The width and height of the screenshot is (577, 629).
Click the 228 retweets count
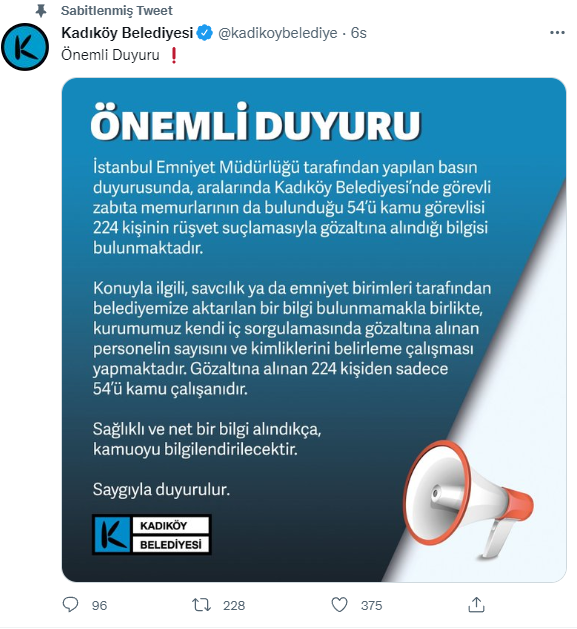234,605
